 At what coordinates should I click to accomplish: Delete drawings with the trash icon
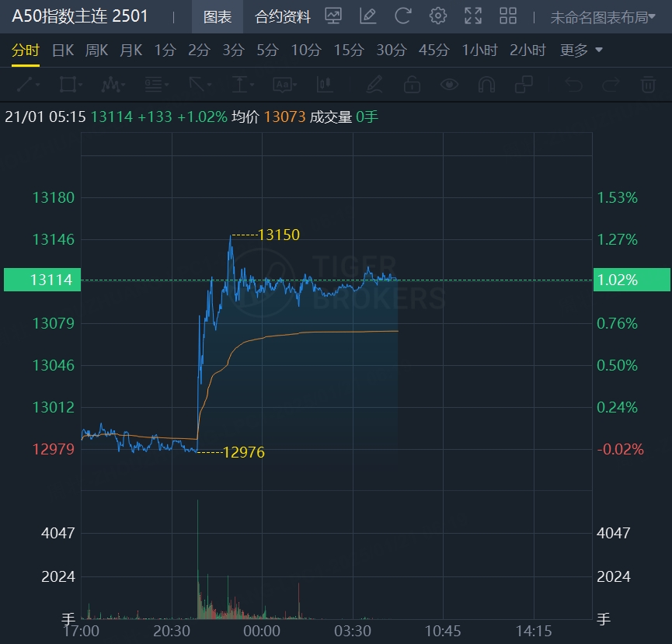pos(648,85)
